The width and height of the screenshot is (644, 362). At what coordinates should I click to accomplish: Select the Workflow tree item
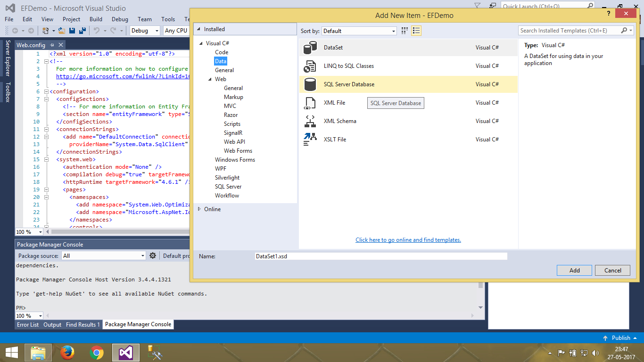click(227, 196)
